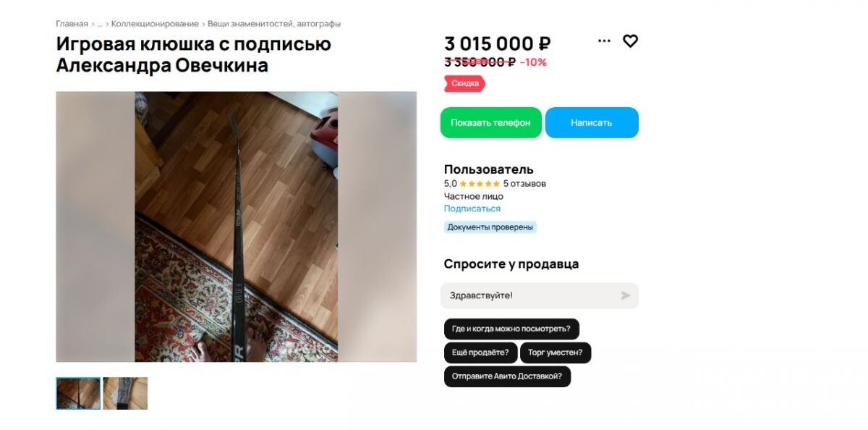Click the red "Скидка" discount badge

click(464, 83)
